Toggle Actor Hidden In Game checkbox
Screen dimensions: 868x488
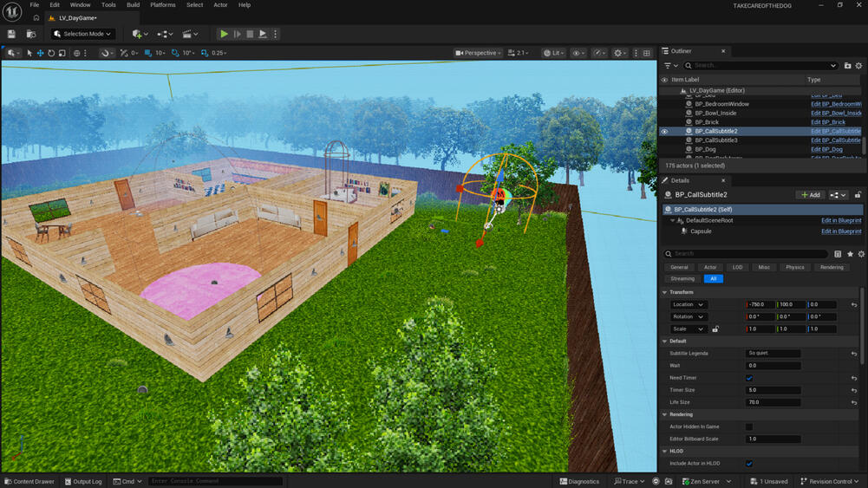749,426
